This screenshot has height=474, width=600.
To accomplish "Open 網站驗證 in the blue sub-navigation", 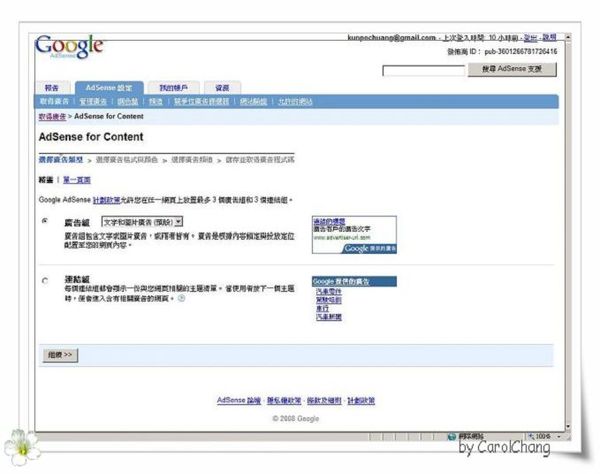I will [x=253, y=101].
